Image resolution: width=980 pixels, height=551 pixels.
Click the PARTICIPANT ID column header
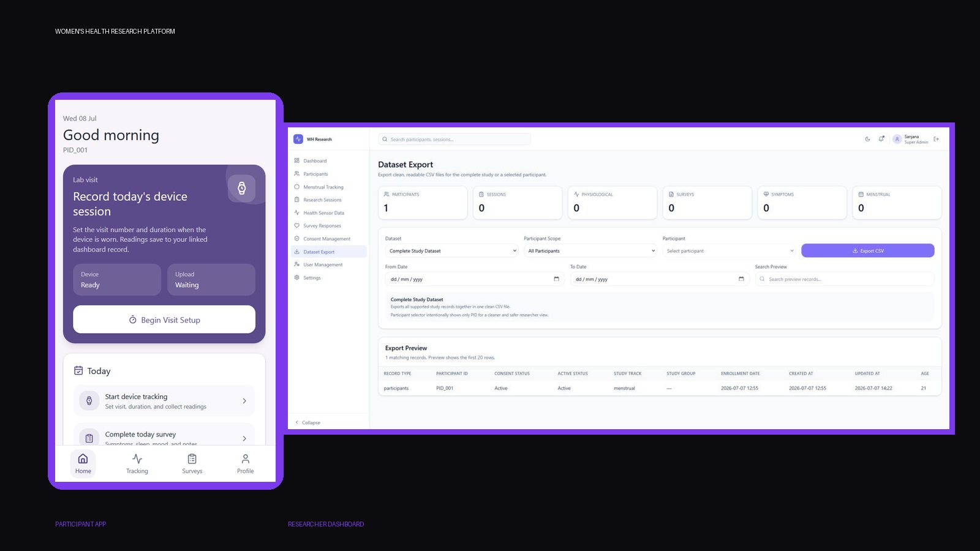(x=452, y=373)
